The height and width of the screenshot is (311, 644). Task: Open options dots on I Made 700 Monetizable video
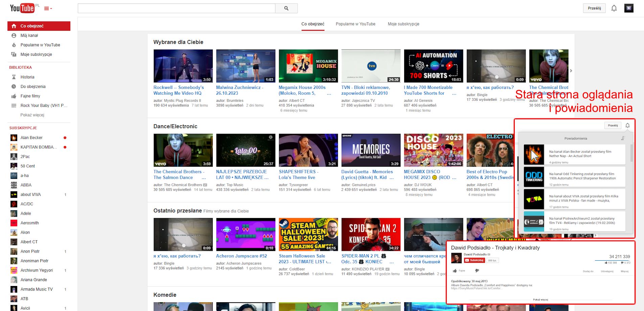point(454,94)
